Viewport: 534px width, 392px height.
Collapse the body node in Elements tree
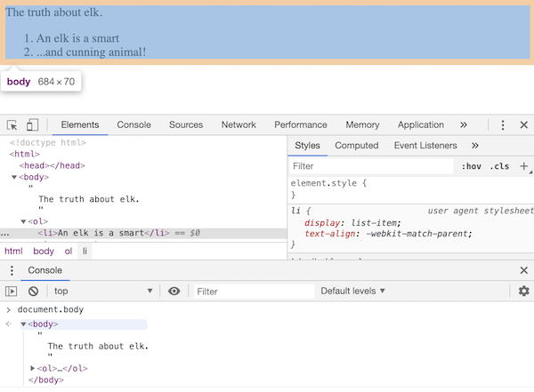[14, 177]
